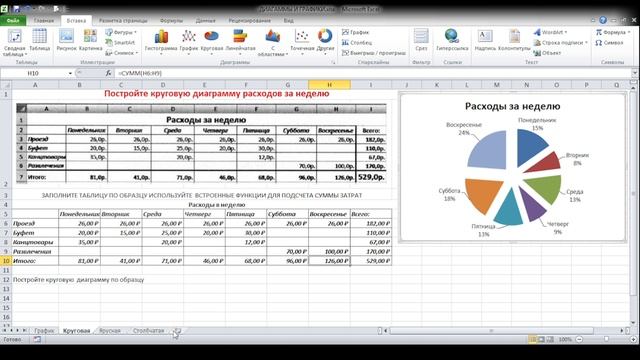Open the Диаграммы group dialog launcher

(x=333, y=62)
